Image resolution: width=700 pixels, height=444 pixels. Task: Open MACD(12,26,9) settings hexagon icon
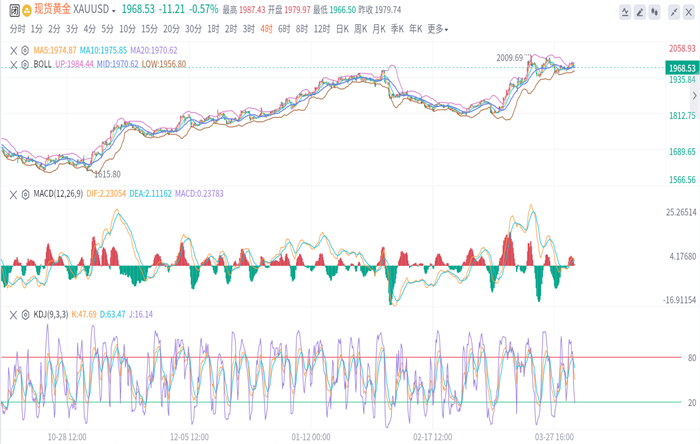25,194
